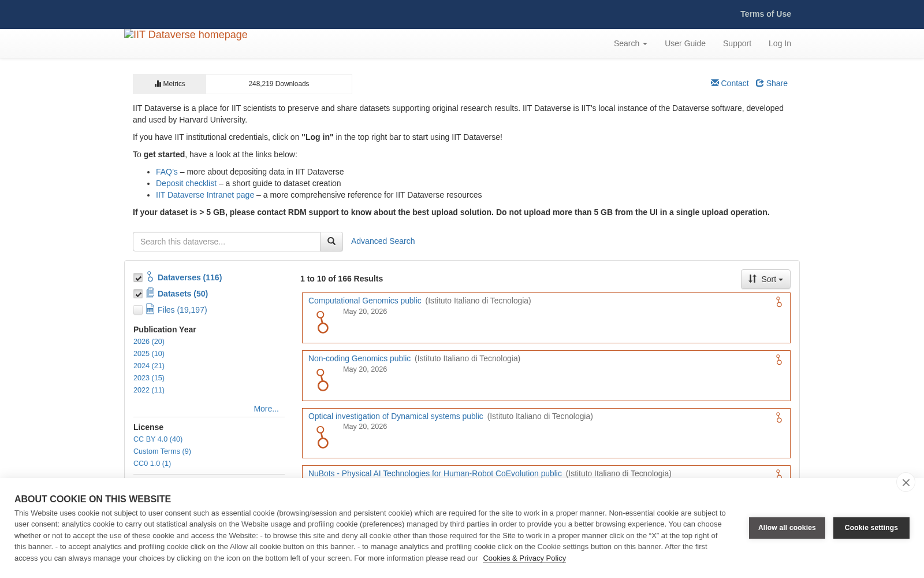
Task: Click the IIT Dataverse homepage logo
Action: 186,35
